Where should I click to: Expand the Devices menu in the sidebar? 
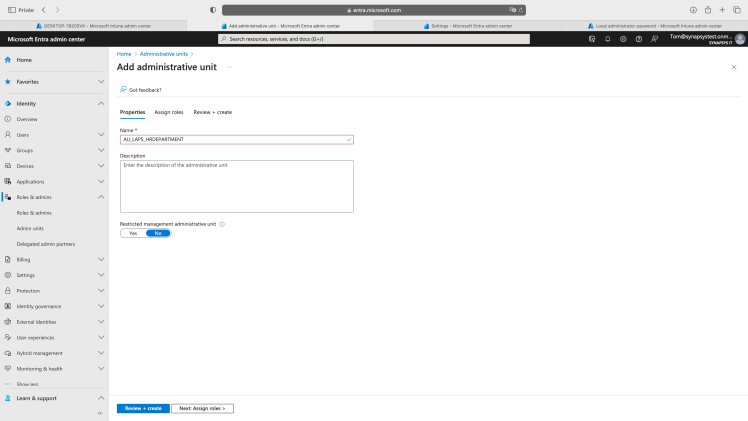(x=101, y=165)
